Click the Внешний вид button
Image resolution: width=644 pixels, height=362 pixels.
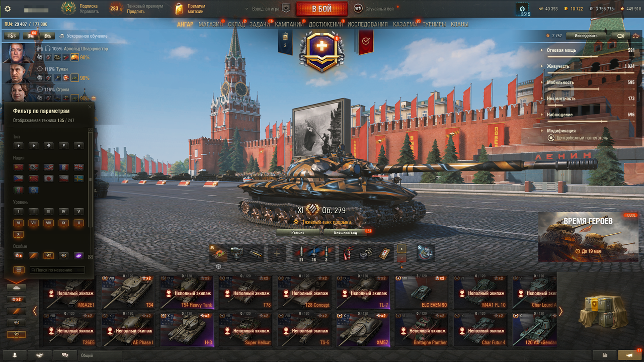point(346,233)
